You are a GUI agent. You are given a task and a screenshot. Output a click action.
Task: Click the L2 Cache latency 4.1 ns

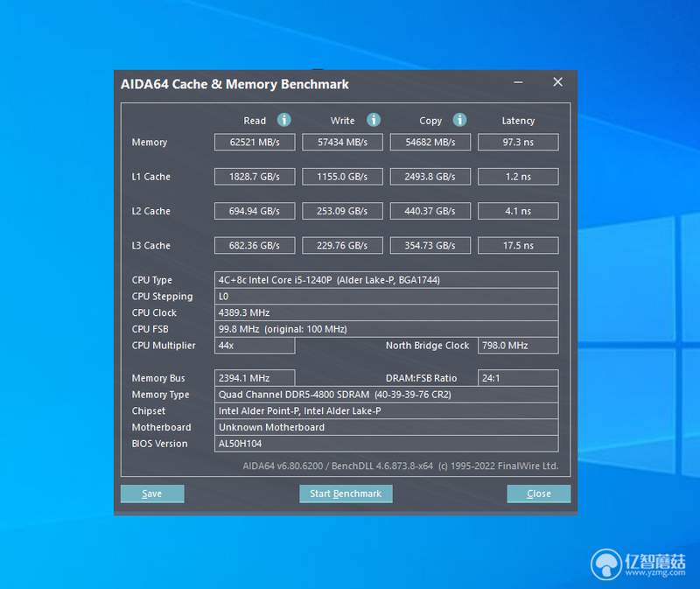tap(518, 211)
